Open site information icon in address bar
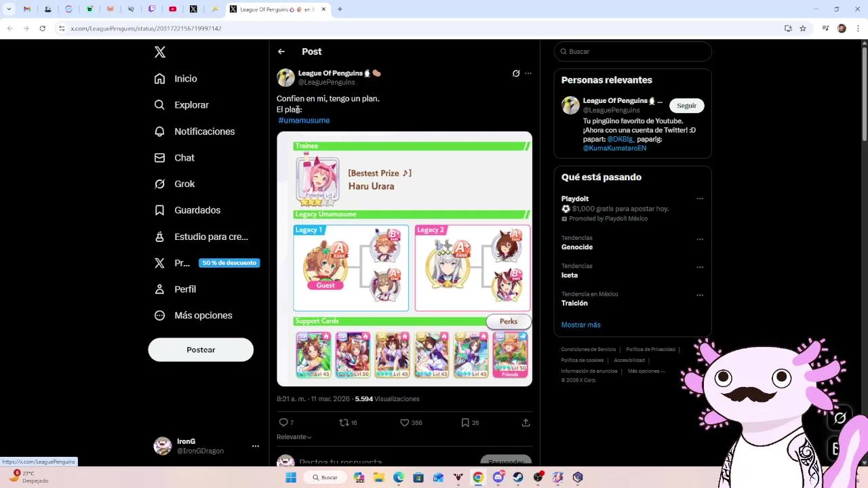868x488 pixels. tap(62, 28)
